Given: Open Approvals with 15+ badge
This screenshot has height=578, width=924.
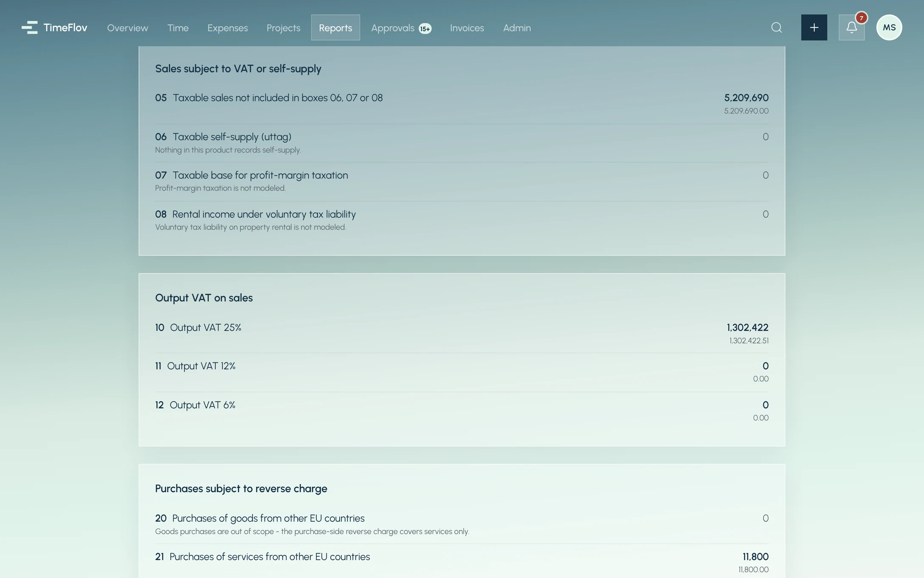Looking at the screenshot, I should coord(401,28).
